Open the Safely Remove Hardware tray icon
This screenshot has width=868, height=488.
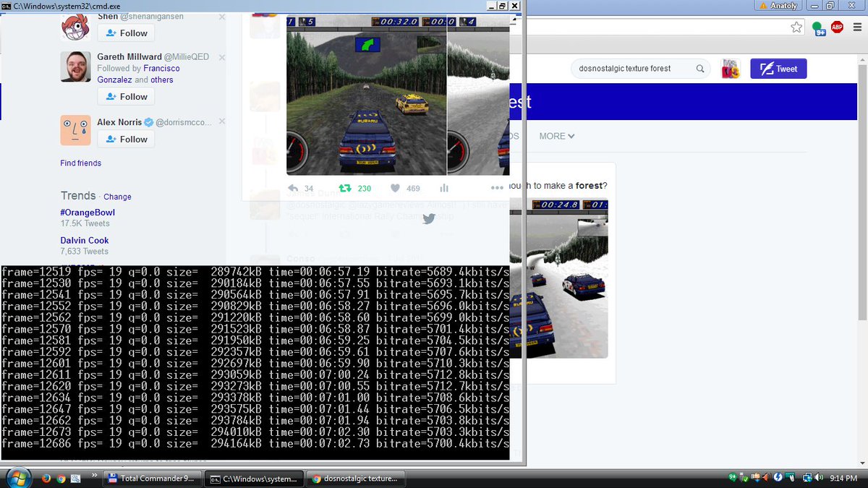tap(744, 478)
